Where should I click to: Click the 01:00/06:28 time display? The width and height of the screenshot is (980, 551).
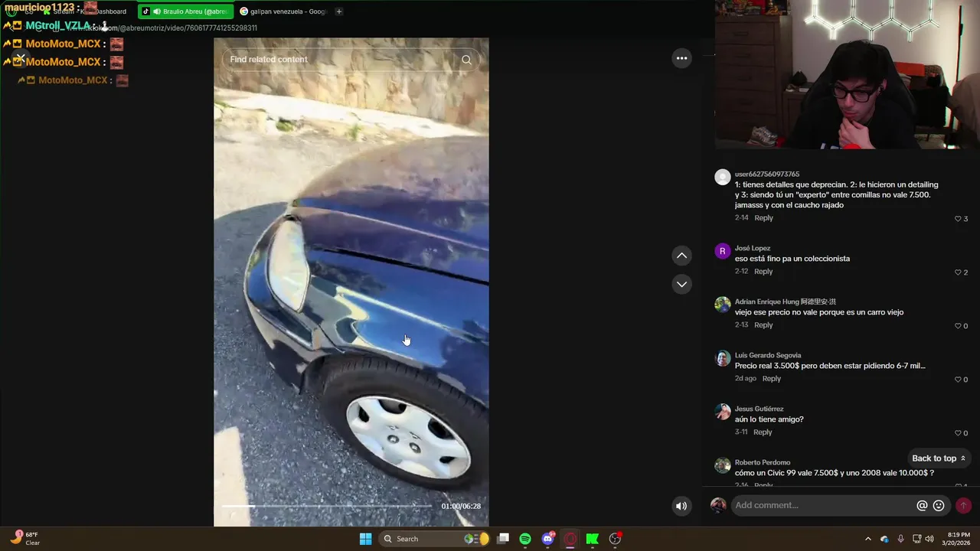[461, 506]
